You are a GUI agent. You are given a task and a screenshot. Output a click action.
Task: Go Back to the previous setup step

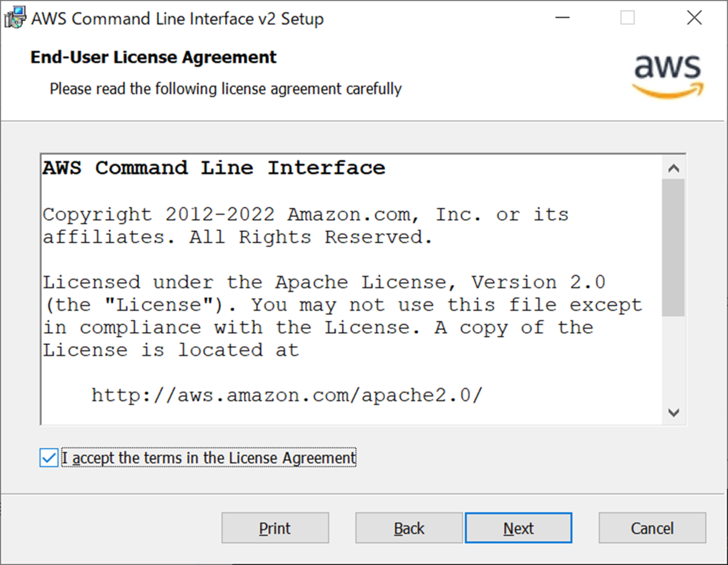coord(409,529)
